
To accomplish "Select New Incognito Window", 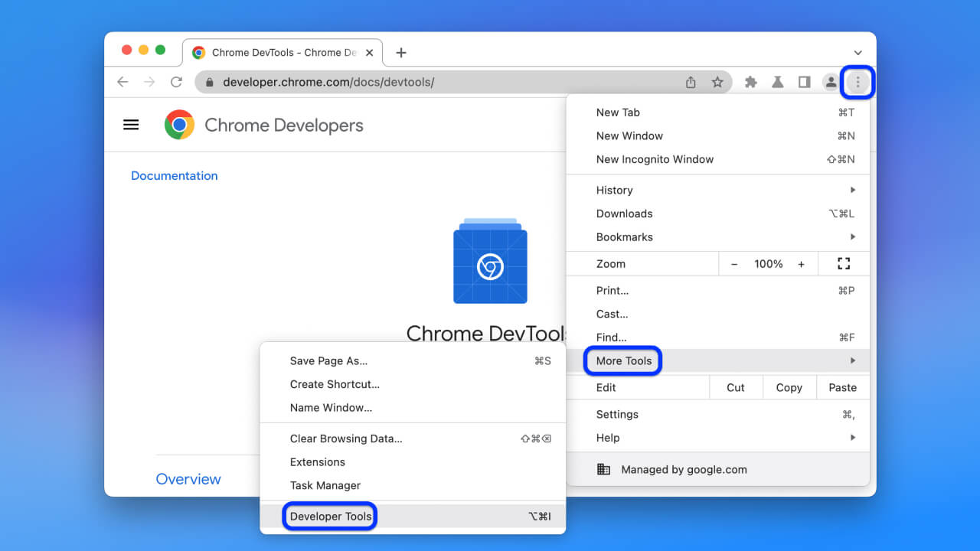I will [718, 159].
